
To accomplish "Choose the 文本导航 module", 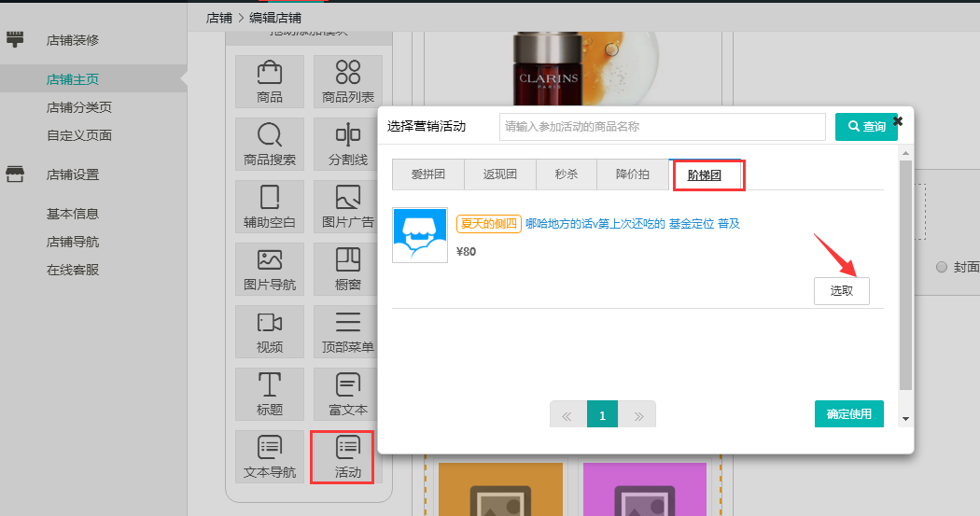I will [270, 456].
